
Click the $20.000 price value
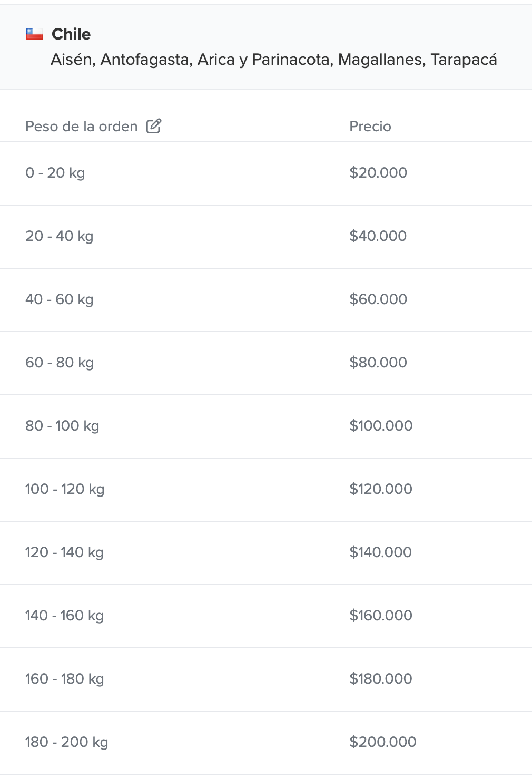[378, 173]
